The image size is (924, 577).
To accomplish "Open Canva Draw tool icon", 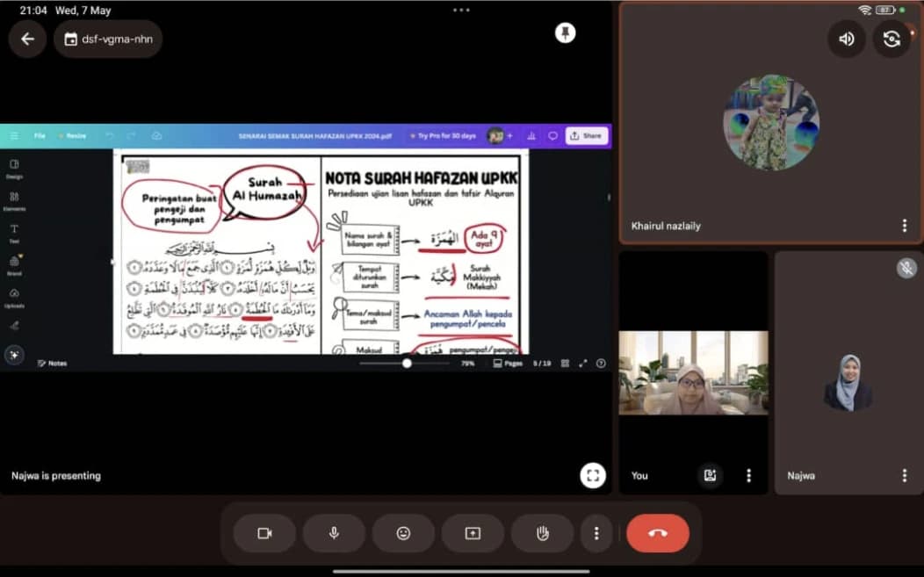I will pos(14,325).
